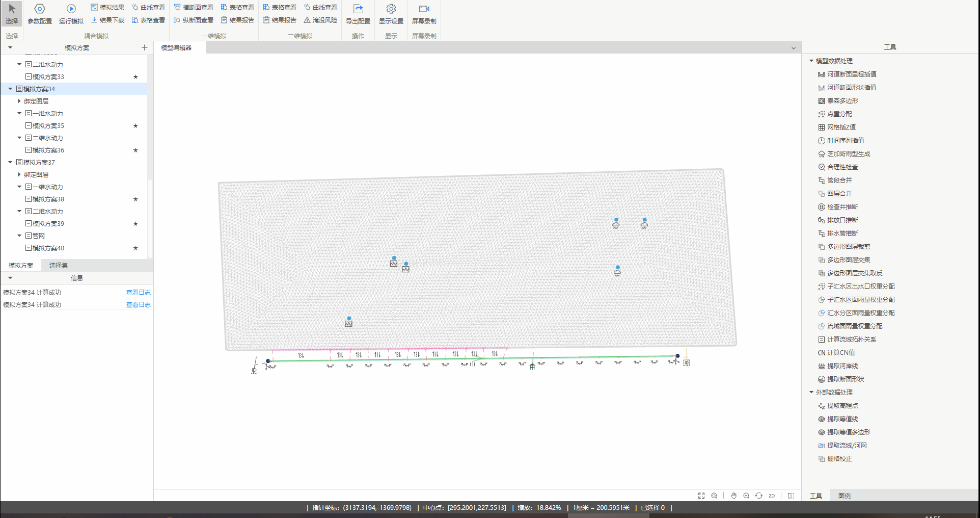Image resolution: width=980 pixels, height=518 pixels.
Task: Toggle star for 模拟方案39
Action: (135, 223)
